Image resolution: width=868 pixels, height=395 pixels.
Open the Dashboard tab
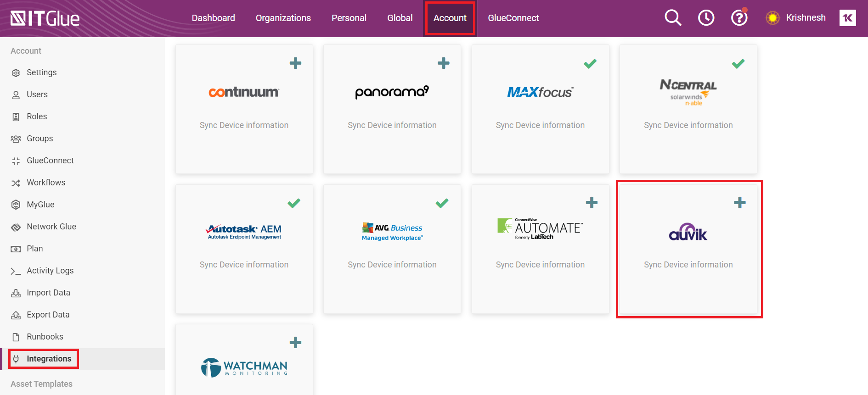[213, 18]
